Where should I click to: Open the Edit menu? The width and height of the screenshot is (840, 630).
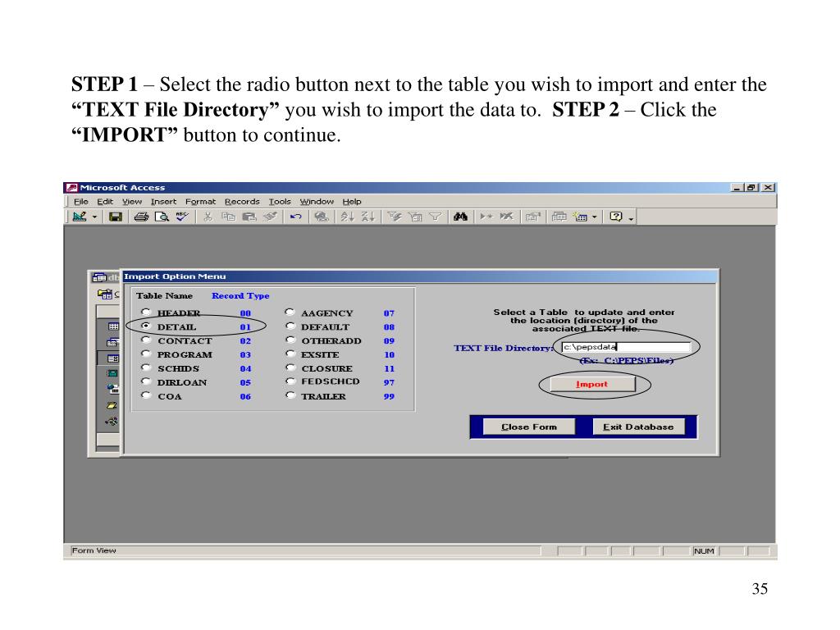coord(105,202)
